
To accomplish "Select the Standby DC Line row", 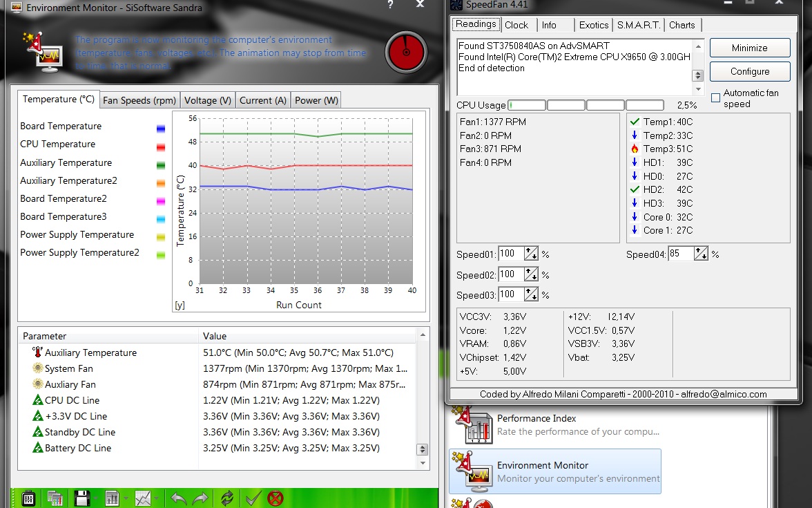I will [217, 433].
